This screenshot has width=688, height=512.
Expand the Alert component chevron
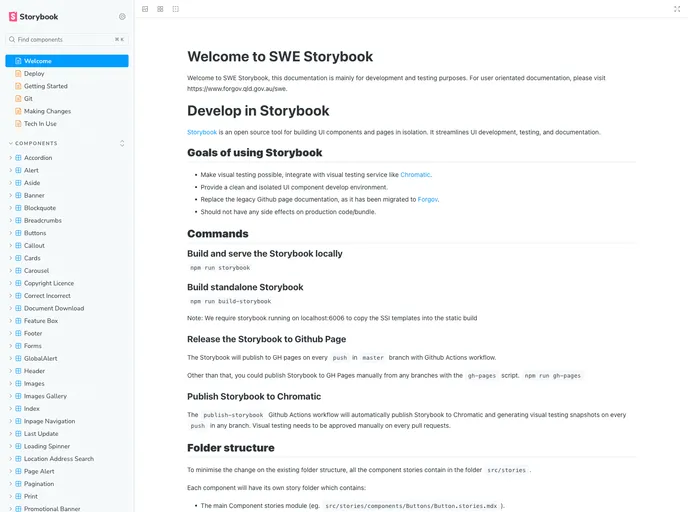[x=11, y=170]
